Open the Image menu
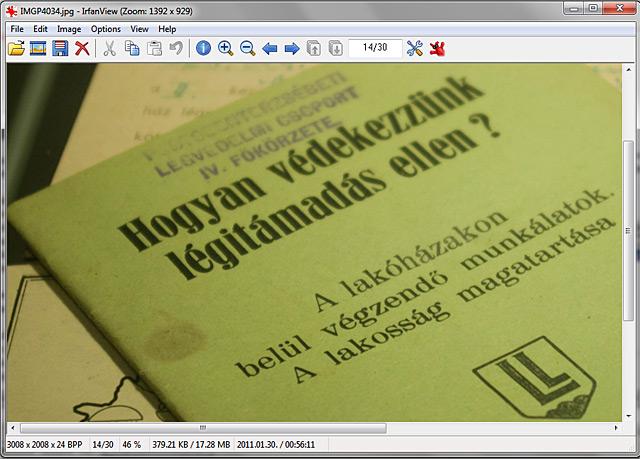The height and width of the screenshot is (459, 640). click(x=69, y=29)
